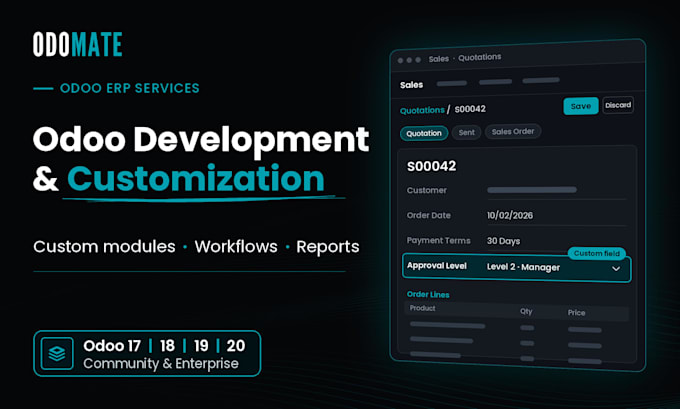Click the Approval Level label
Image resolution: width=680 pixels, height=409 pixels.
coord(437,265)
